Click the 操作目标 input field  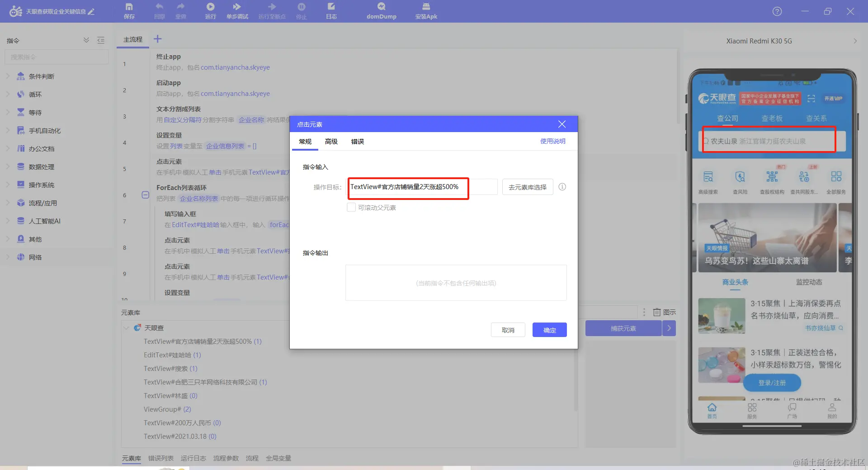(x=422, y=187)
